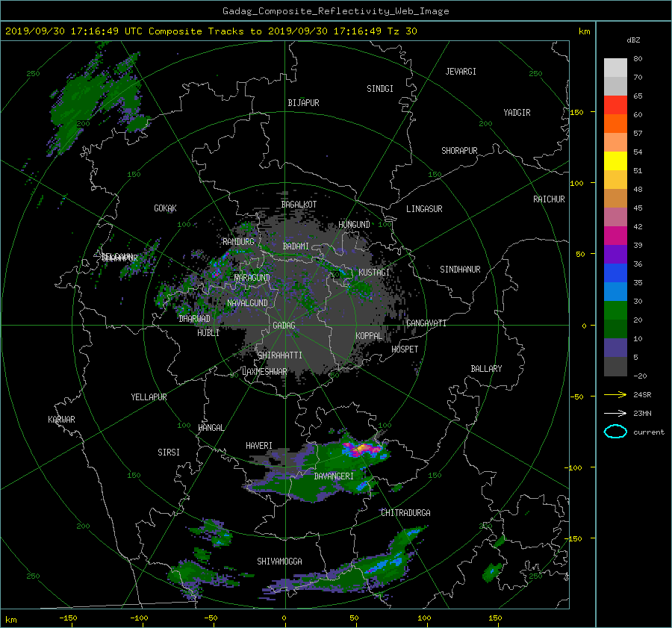This screenshot has width=672, height=628.
Task: Click the cyan 'current' ellipse legend icon
Action: pos(615,432)
